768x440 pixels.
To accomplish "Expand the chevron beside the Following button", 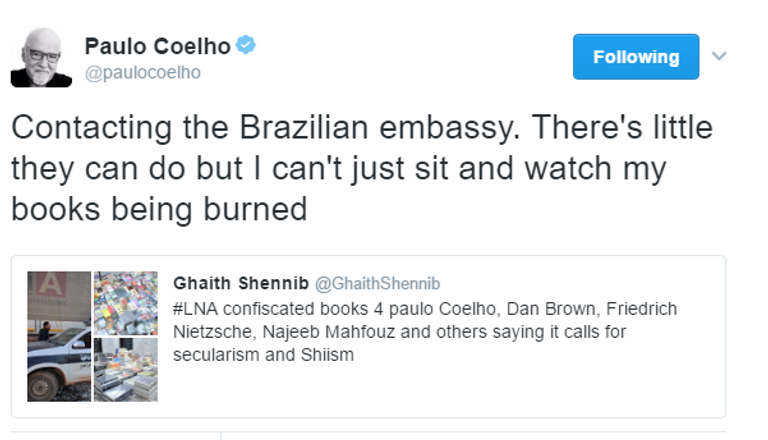I will pyautogui.click(x=718, y=56).
